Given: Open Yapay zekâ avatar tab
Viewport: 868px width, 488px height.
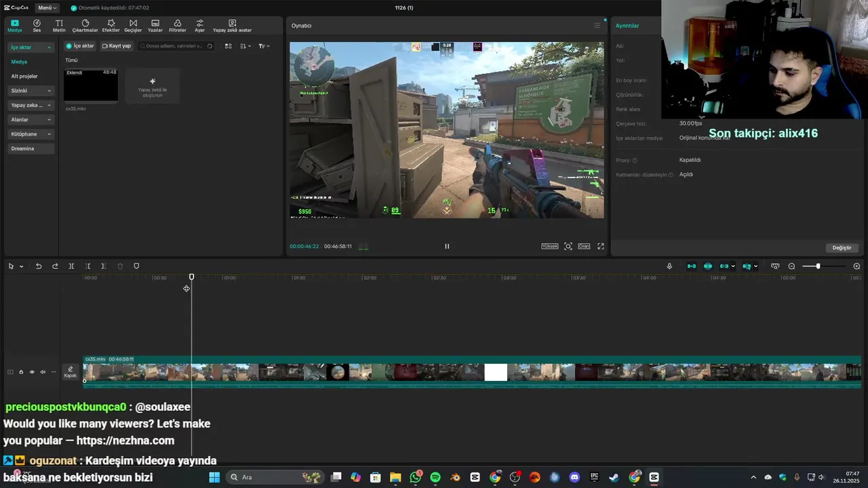Looking at the screenshot, I should pos(232,26).
